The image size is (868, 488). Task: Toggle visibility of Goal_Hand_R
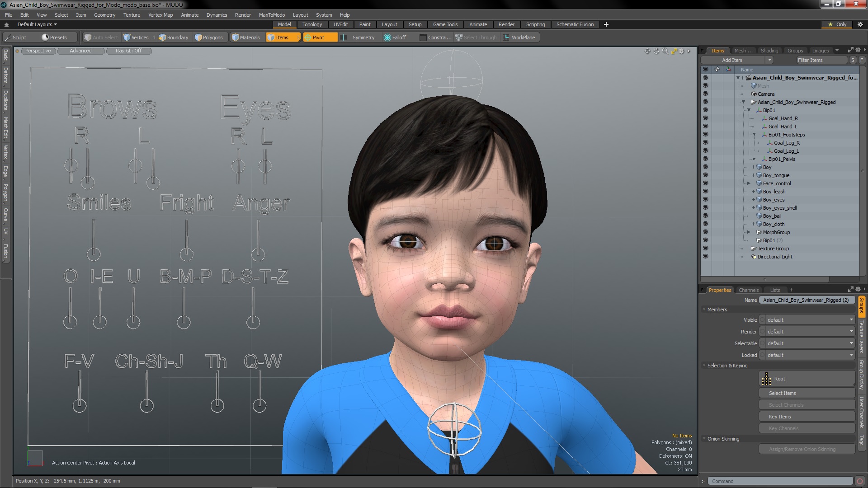pyautogui.click(x=705, y=118)
